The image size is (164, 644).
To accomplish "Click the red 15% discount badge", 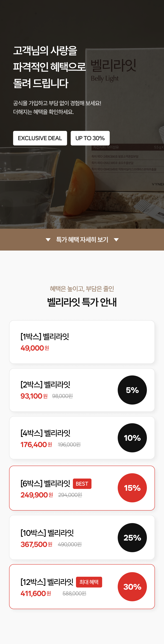I will click(x=132, y=487).
